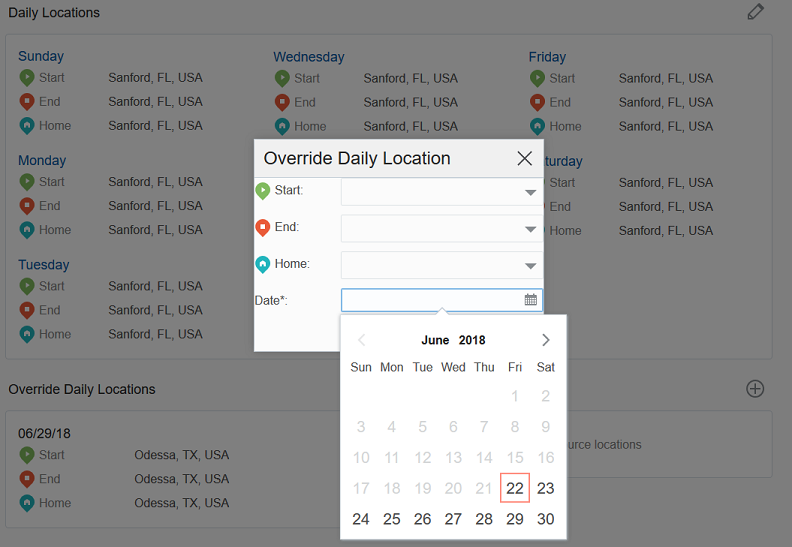The height and width of the screenshot is (547, 792).
Task: Click the red End pin icon in dialog
Action: 263,227
